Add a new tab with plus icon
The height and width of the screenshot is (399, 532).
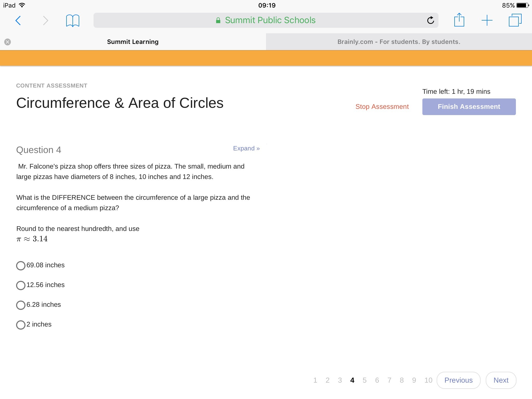point(487,20)
